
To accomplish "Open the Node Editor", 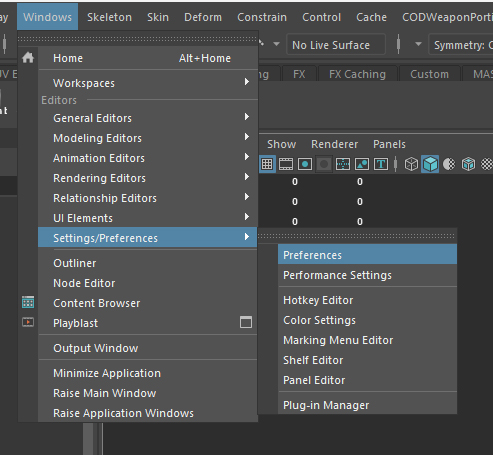I will pos(148,283).
